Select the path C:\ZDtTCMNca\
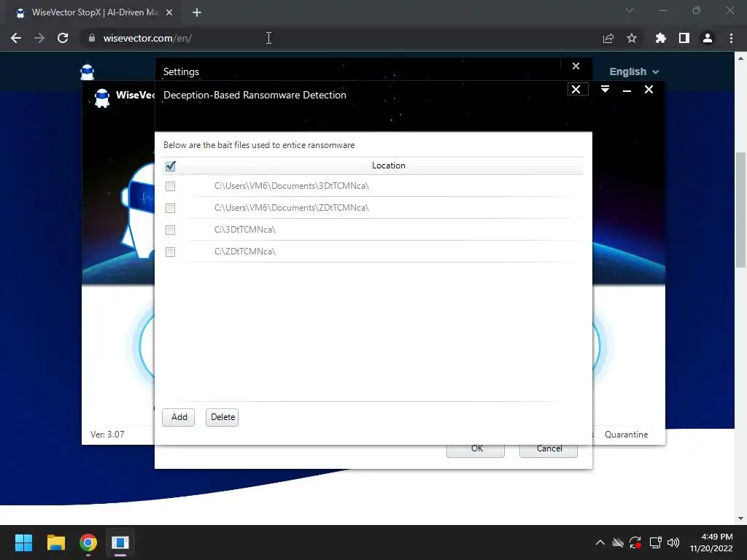The height and width of the screenshot is (560, 747). 245,252
